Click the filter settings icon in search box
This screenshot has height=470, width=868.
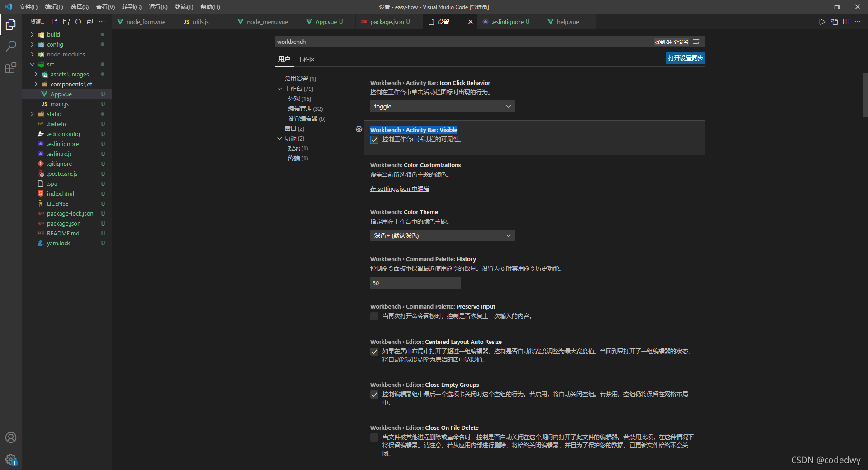(x=696, y=42)
